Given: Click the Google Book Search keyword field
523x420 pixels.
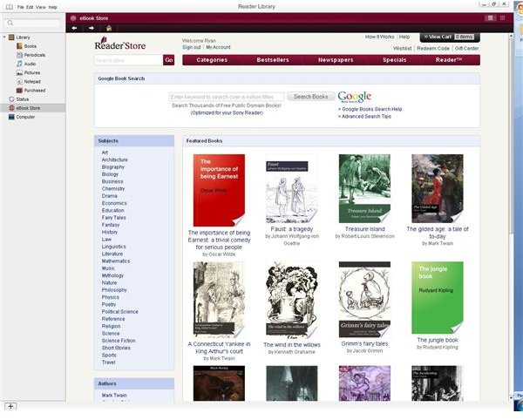Looking at the screenshot, I should pos(227,97).
